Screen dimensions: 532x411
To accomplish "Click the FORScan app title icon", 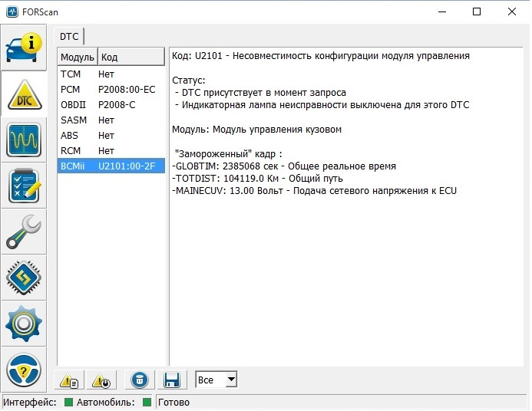I will coord(12,12).
